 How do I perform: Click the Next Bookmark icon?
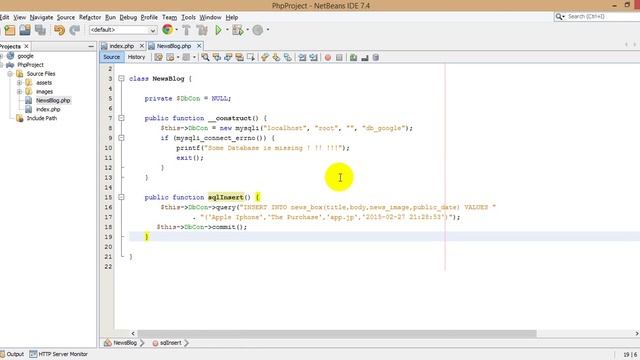point(276,58)
